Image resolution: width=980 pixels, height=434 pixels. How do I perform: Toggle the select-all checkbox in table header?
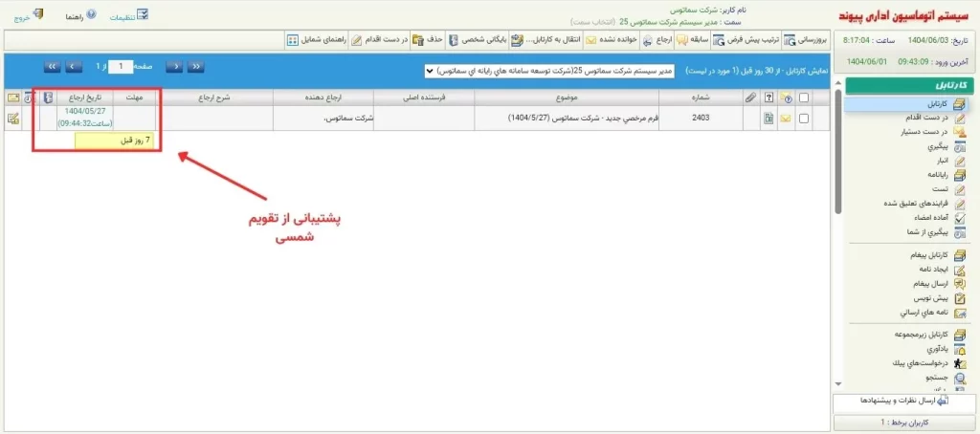(x=804, y=97)
